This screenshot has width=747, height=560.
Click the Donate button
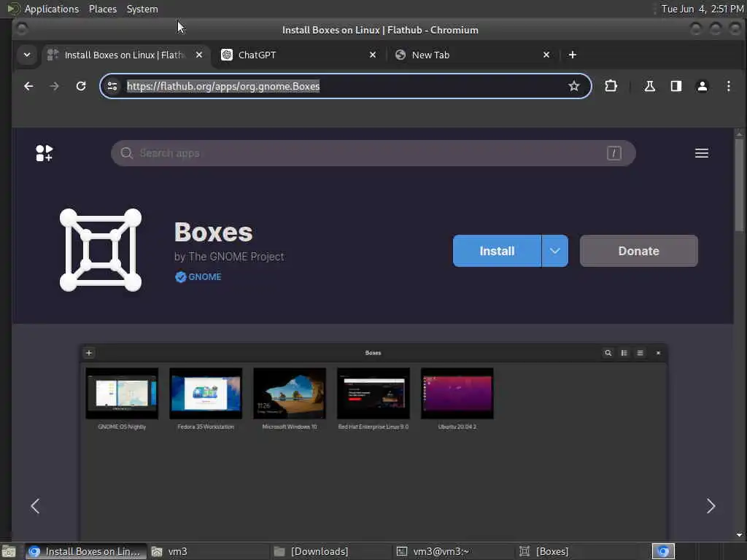(638, 251)
